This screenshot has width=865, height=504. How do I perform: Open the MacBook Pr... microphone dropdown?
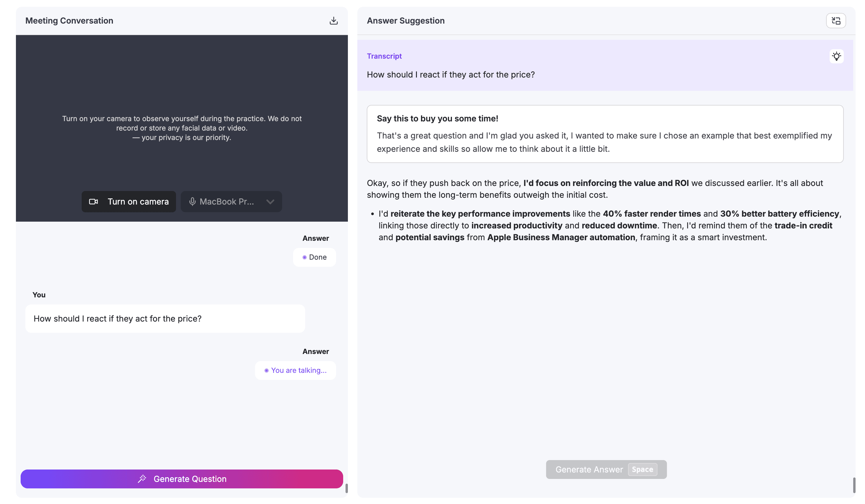click(226, 201)
